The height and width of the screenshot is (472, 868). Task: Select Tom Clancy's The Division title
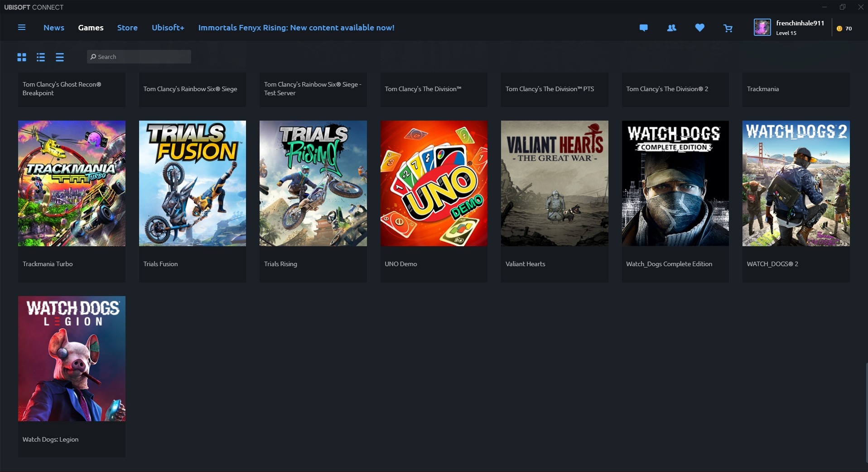point(423,89)
